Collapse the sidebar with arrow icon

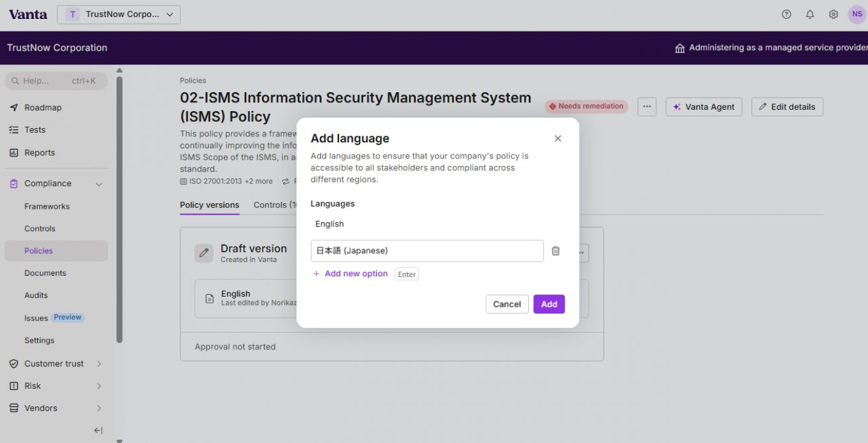98,431
